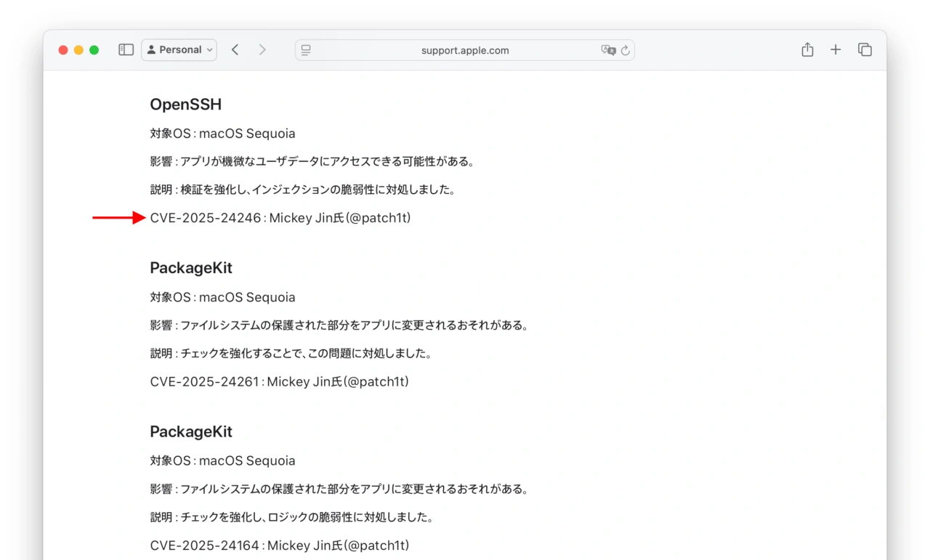Open the page menu icon in address bar
The height and width of the screenshot is (560, 930).
(x=306, y=50)
